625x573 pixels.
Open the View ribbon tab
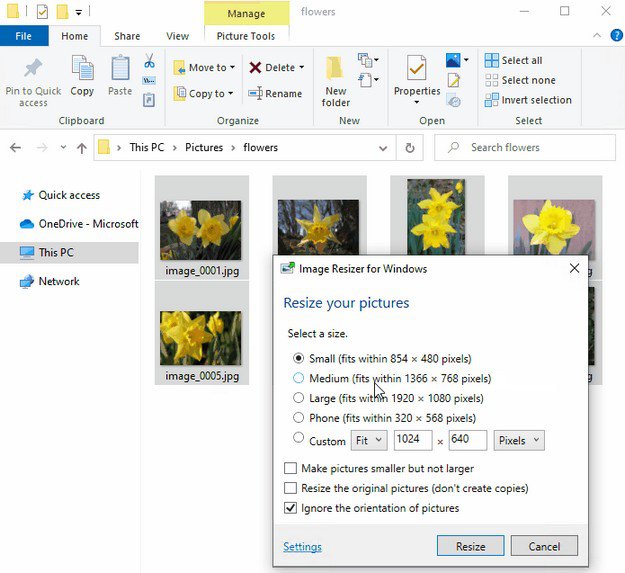(x=177, y=36)
